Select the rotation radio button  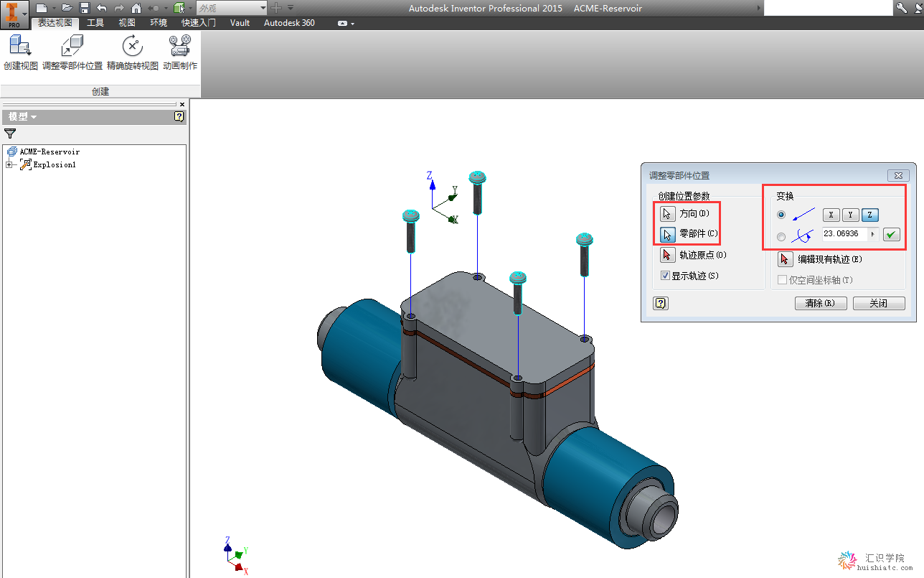pos(781,236)
